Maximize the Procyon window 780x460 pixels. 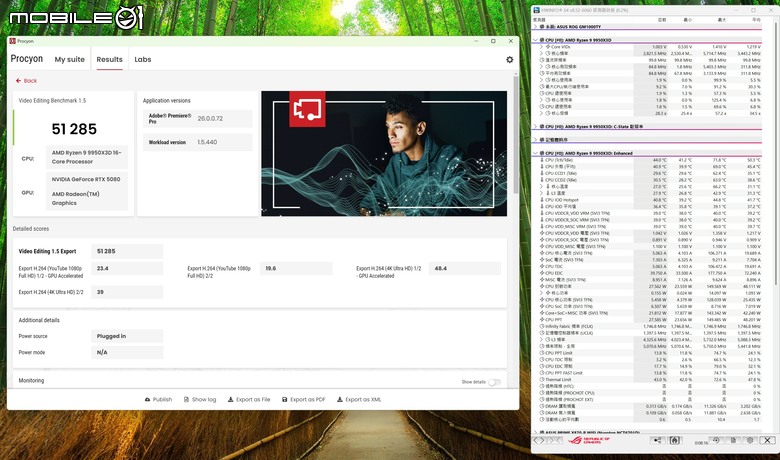click(493, 41)
